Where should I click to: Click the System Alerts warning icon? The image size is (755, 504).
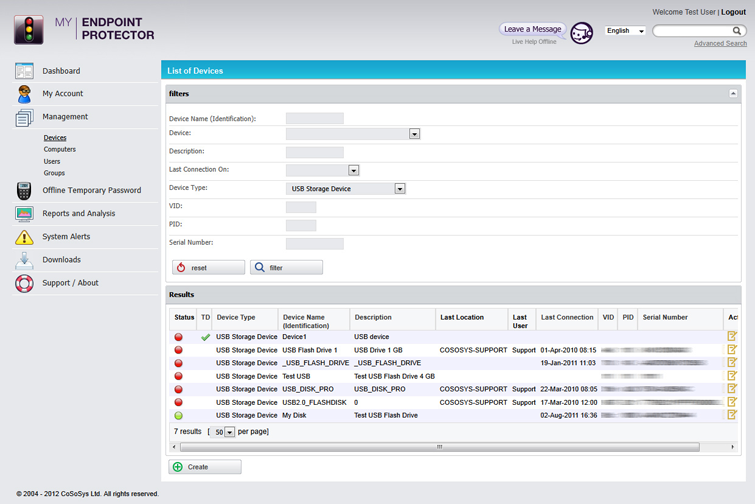(24, 237)
